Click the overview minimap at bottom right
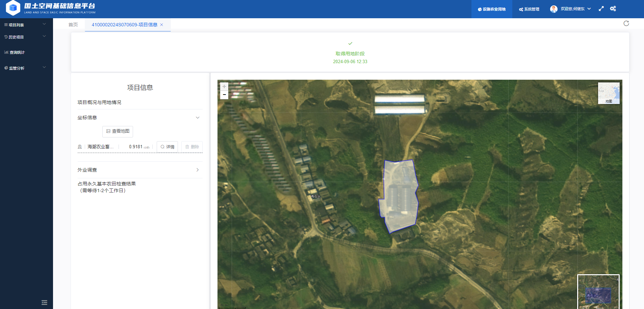644x309 pixels. tap(598, 291)
